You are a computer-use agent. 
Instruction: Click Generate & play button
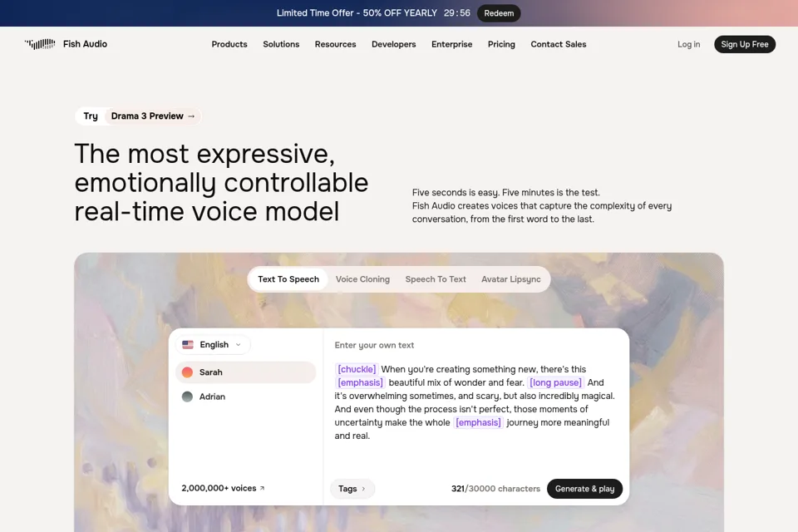point(584,489)
